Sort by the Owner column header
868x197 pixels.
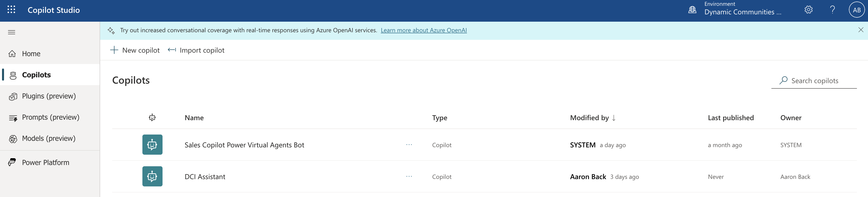791,118
